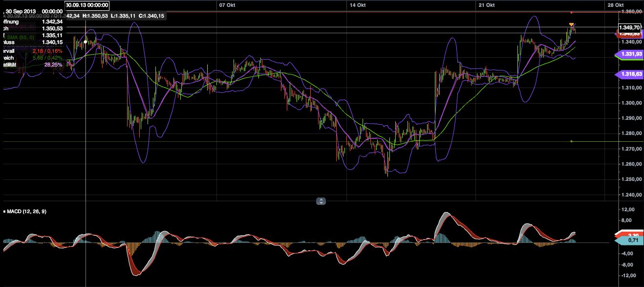Click the Intervall 2,18 / 0,16% value
Viewport: 644px width, 287px height.
[x=47, y=51]
